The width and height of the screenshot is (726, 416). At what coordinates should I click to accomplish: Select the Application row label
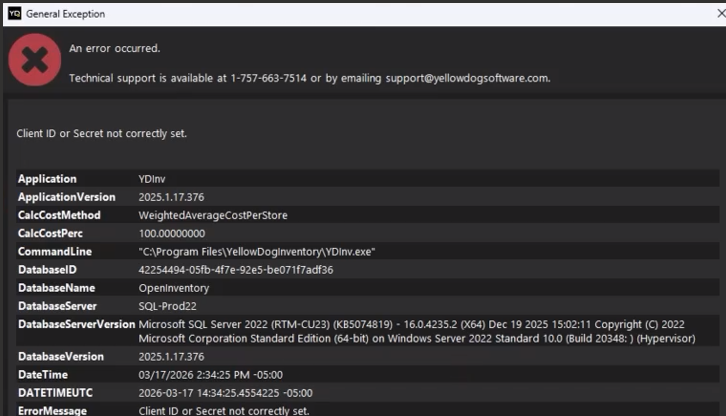click(x=47, y=179)
